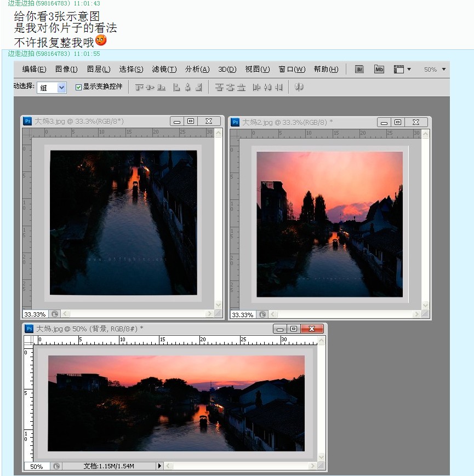Click the down scroll arrow in 大妈3.jpg window

219,305
